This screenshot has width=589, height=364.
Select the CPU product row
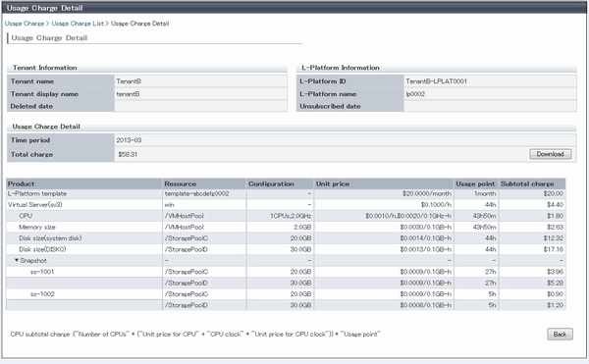pos(286,216)
